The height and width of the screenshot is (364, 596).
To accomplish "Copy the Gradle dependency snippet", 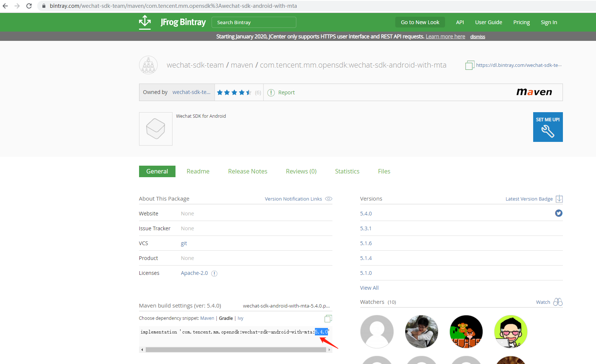I will point(328,318).
